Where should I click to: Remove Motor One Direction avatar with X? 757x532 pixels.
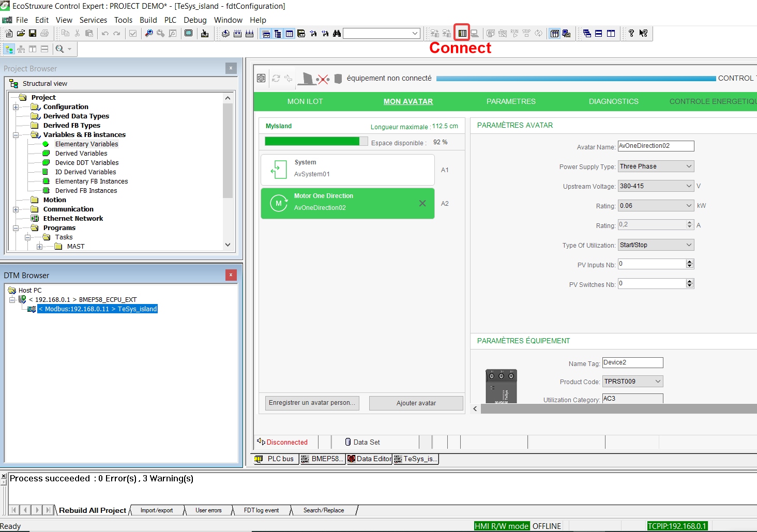pos(422,203)
